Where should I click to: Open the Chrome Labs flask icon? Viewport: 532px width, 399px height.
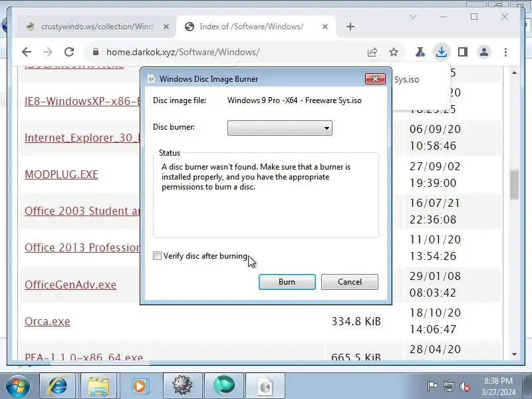click(420, 53)
